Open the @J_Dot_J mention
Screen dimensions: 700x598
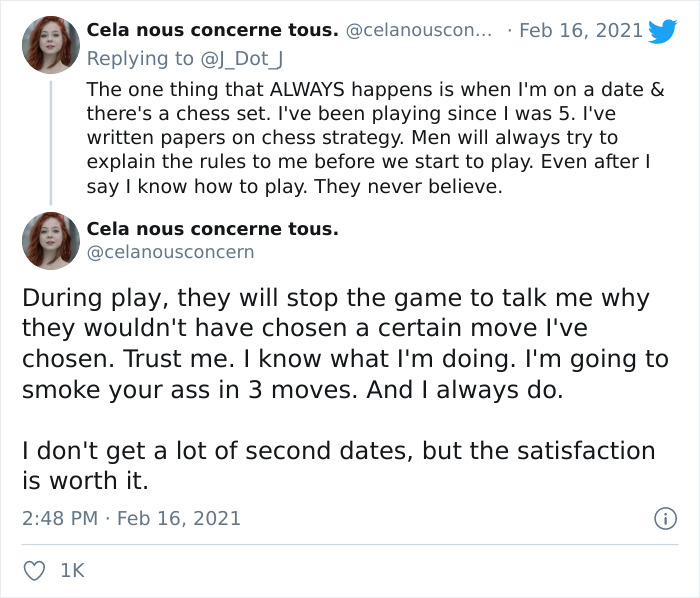coord(242,59)
